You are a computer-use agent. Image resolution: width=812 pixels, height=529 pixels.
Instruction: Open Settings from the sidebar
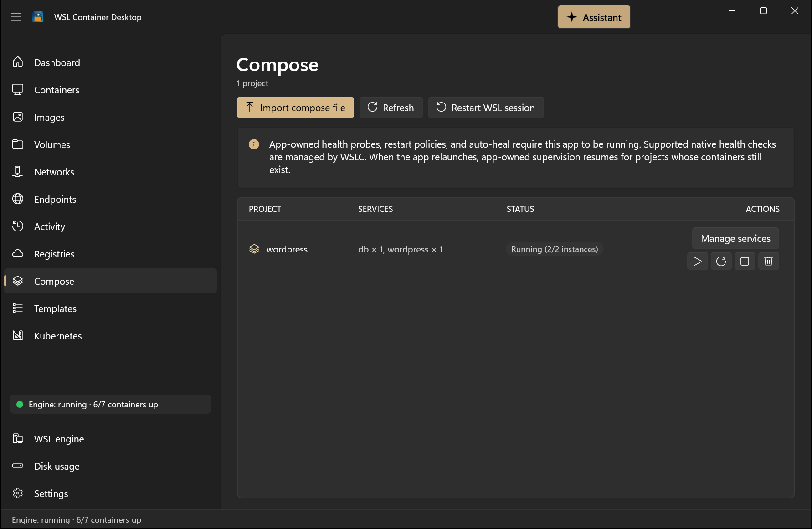point(110,493)
